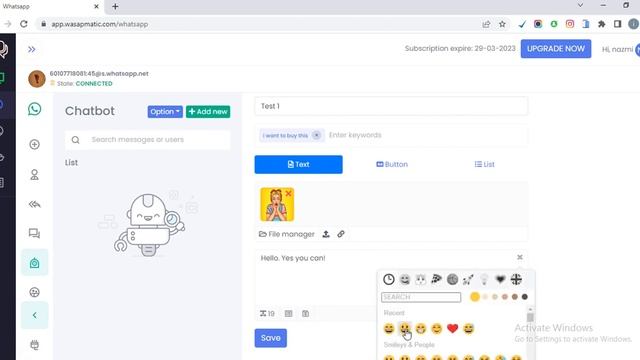Switch to the Button tab
Viewport: 640px width, 360px height.
[392, 164]
